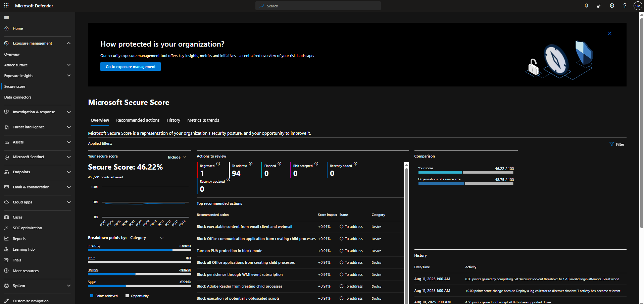Expand the System section chevron
This screenshot has height=304, width=644.
point(69,286)
